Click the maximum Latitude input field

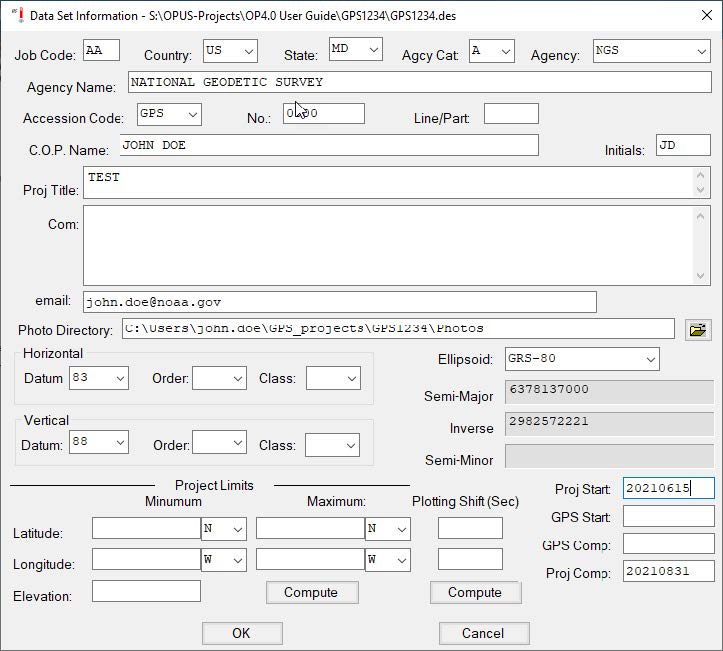pyautogui.click(x=310, y=528)
